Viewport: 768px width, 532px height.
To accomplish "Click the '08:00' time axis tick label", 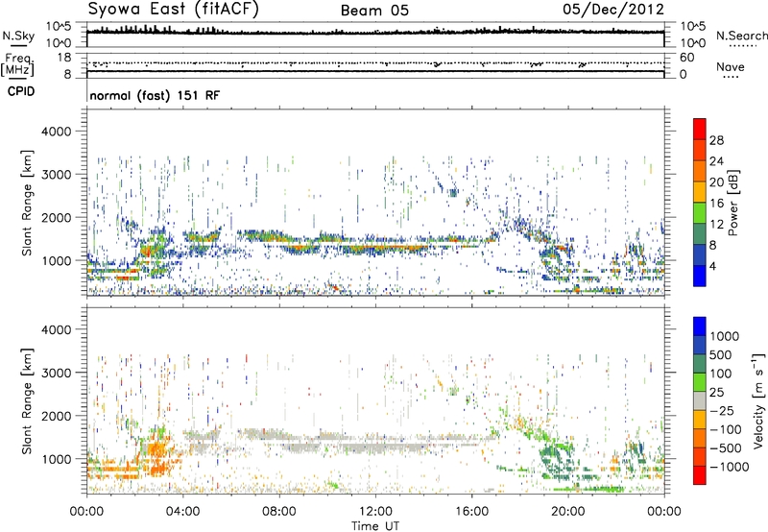I will (279, 512).
